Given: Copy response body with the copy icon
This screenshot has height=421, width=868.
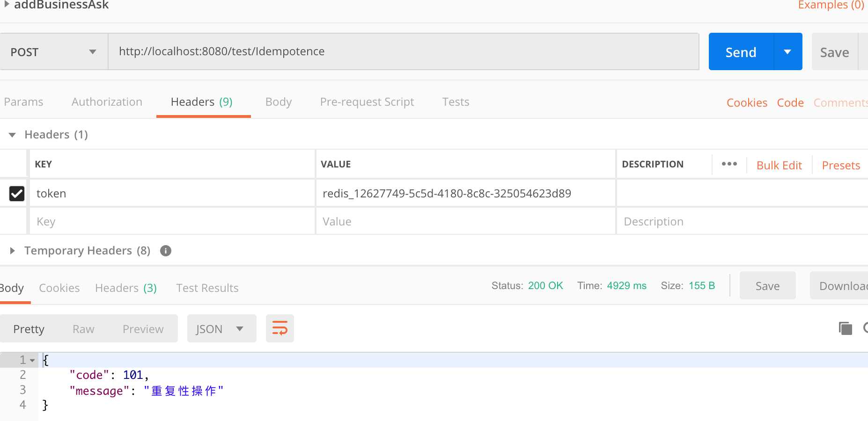Looking at the screenshot, I should [846, 328].
